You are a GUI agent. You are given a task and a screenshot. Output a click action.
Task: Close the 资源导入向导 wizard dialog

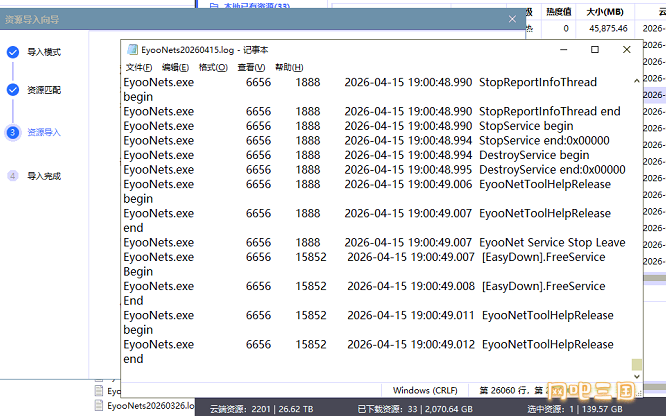[512, 19]
